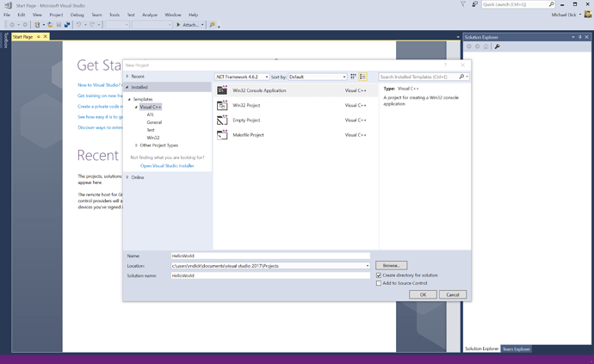Click the Navigate Backward toolbar icon
594x364 pixels.
(x=12, y=25)
